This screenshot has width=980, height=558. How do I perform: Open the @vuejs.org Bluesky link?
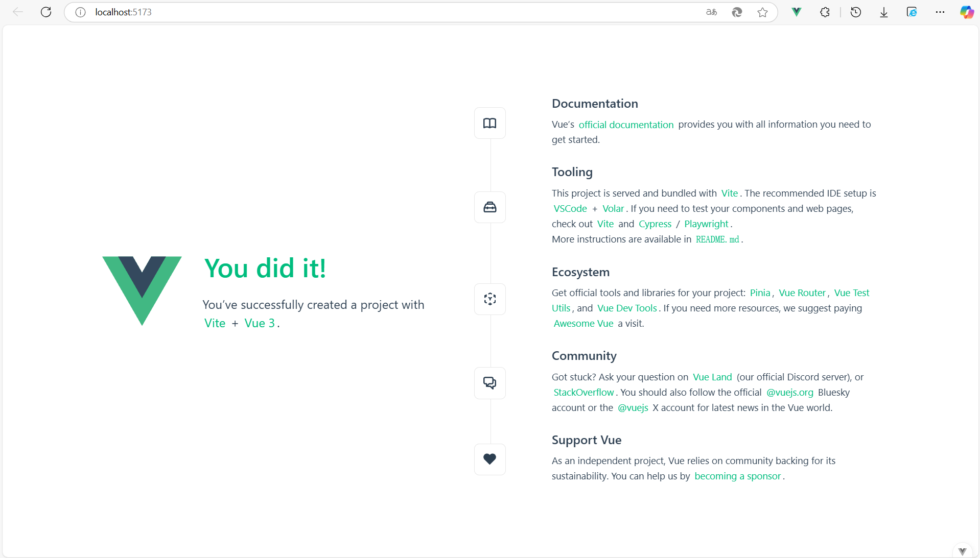pyautogui.click(x=789, y=393)
